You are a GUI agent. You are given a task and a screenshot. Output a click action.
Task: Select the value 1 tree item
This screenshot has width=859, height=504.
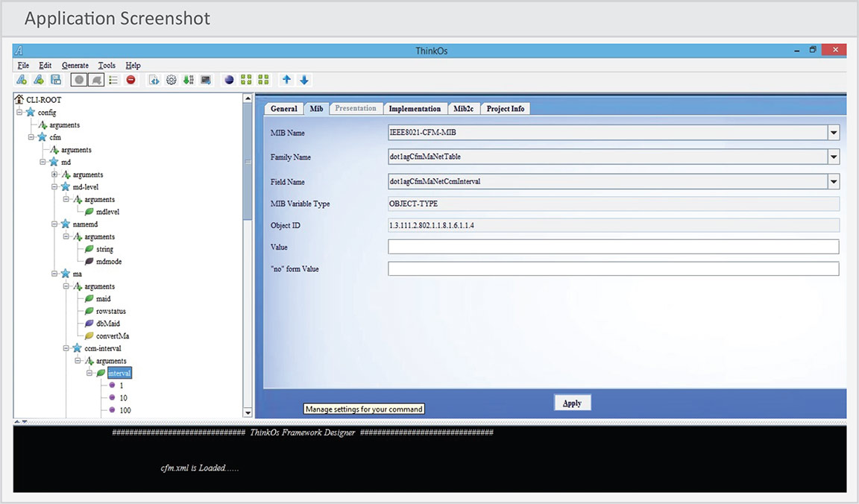pos(122,385)
